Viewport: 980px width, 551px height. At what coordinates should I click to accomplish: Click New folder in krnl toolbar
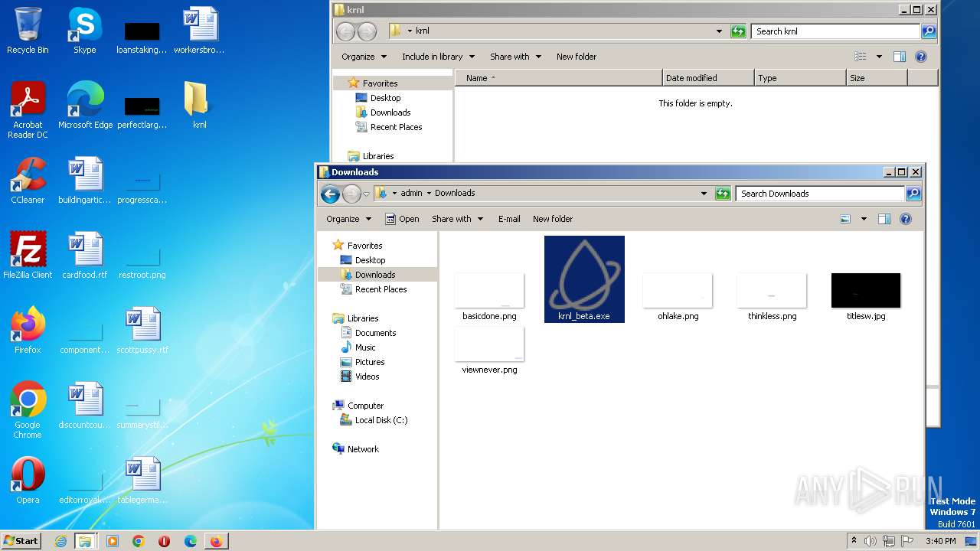click(x=577, y=57)
